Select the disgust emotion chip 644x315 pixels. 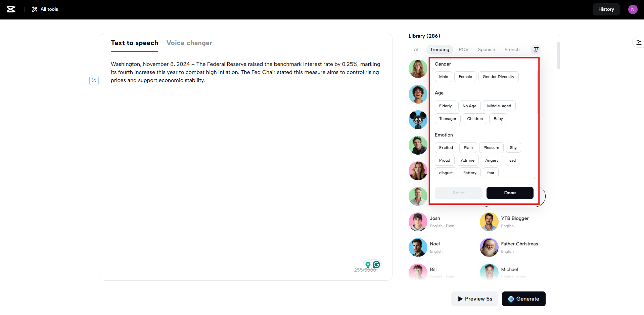pos(446,172)
